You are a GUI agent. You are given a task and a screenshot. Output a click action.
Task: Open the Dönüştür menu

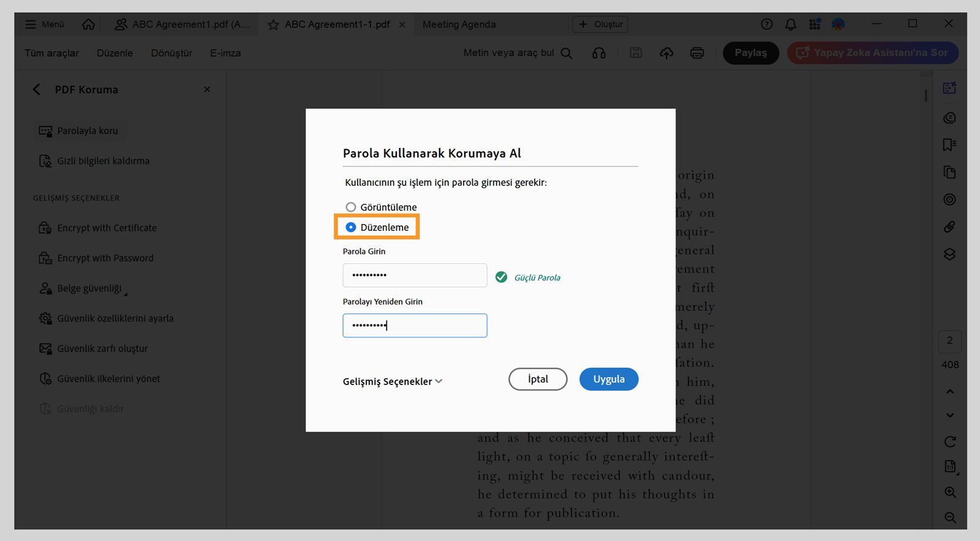coord(171,53)
